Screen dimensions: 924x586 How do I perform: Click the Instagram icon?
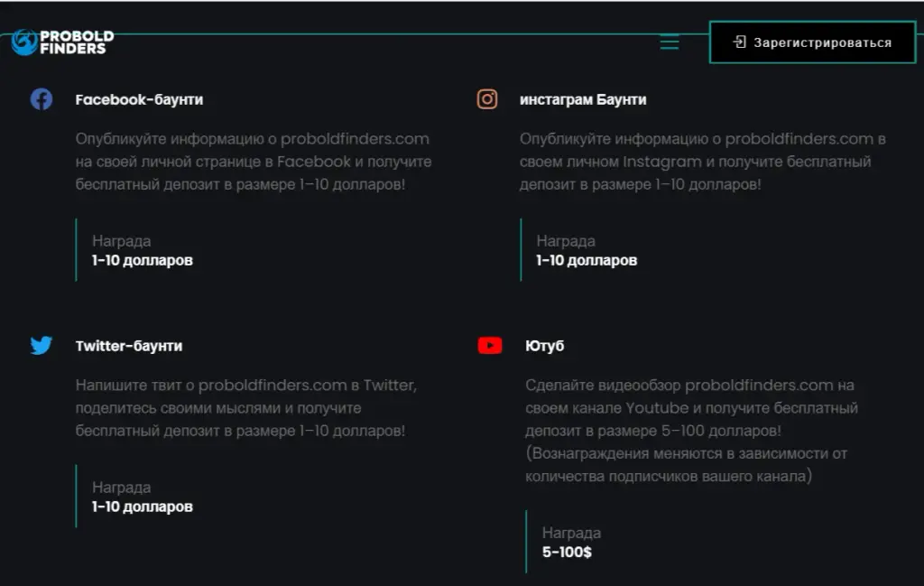point(486,99)
